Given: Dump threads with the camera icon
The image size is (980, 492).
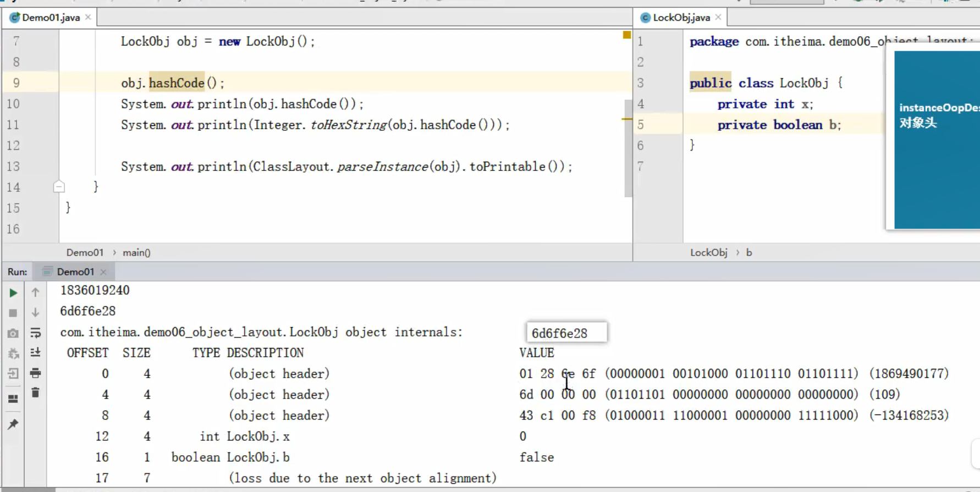Looking at the screenshot, I should pyautogui.click(x=13, y=333).
